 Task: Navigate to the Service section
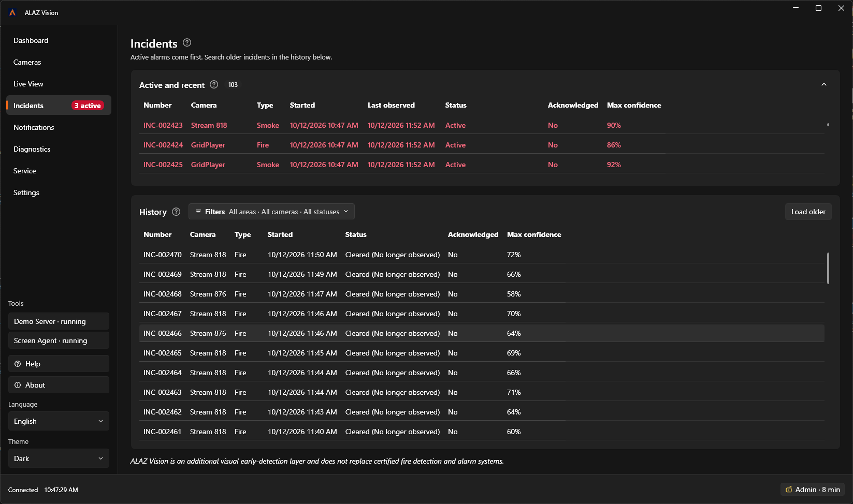pyautogui.click(x=59, y=171)
